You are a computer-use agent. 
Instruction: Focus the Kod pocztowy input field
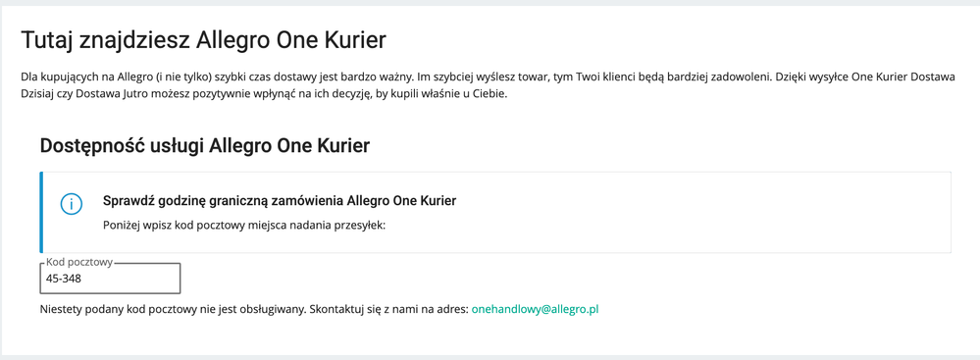[110, 279]
